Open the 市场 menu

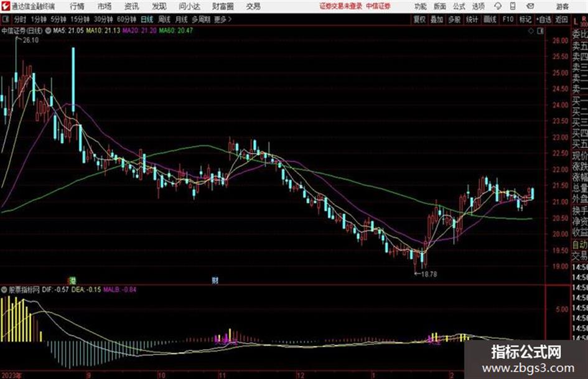click(105, 6)
